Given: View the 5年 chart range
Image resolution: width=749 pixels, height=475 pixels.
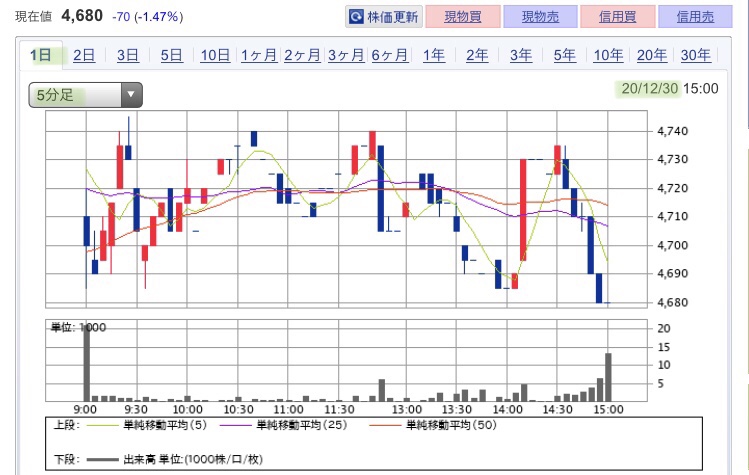Looking at the screenshot, I should click(565, 55).
